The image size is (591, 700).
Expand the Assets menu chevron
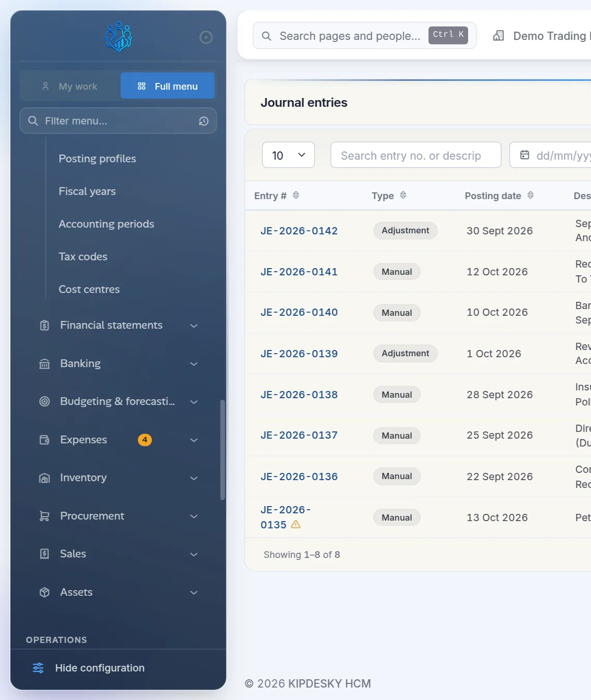[194, 593]
